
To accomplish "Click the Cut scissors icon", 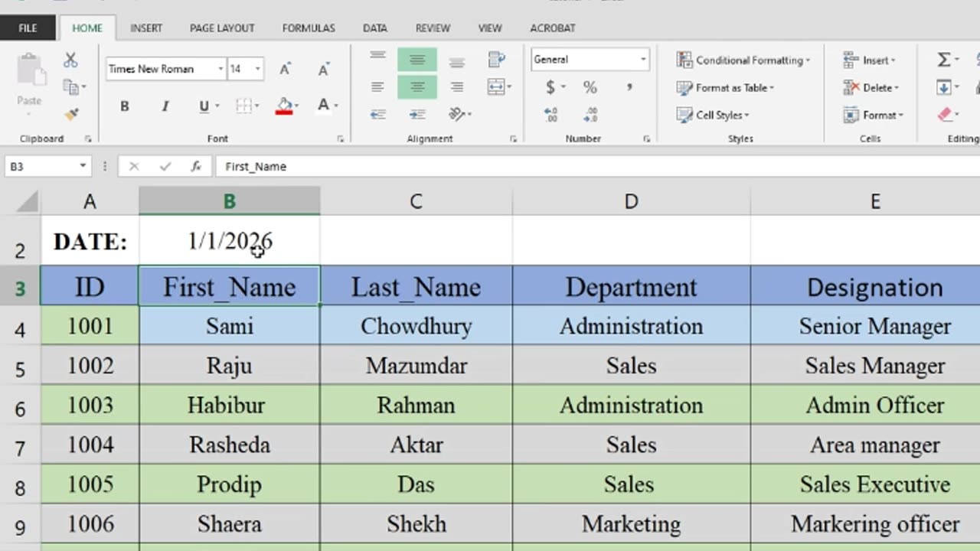I will pos(70,60).
